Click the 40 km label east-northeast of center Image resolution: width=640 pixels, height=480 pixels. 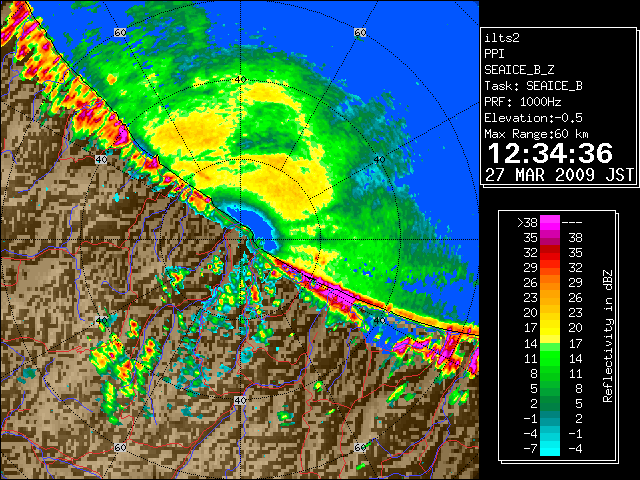point(379,160)
